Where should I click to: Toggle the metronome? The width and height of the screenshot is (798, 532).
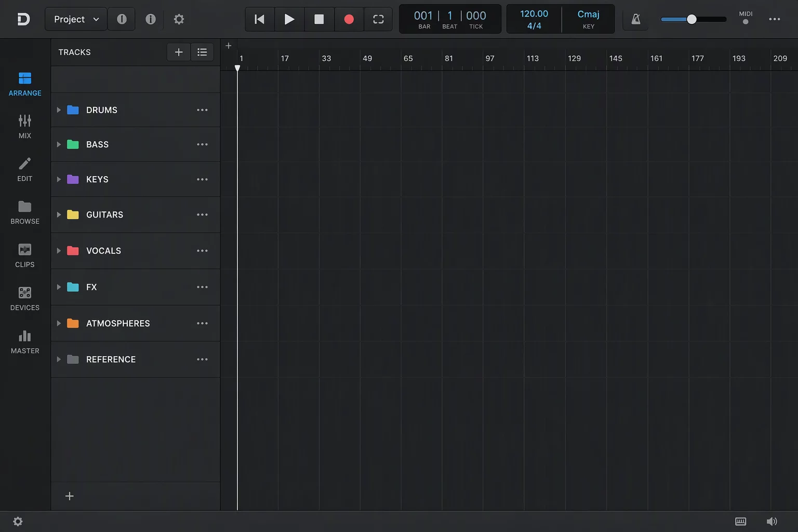[x=636, y=19]
